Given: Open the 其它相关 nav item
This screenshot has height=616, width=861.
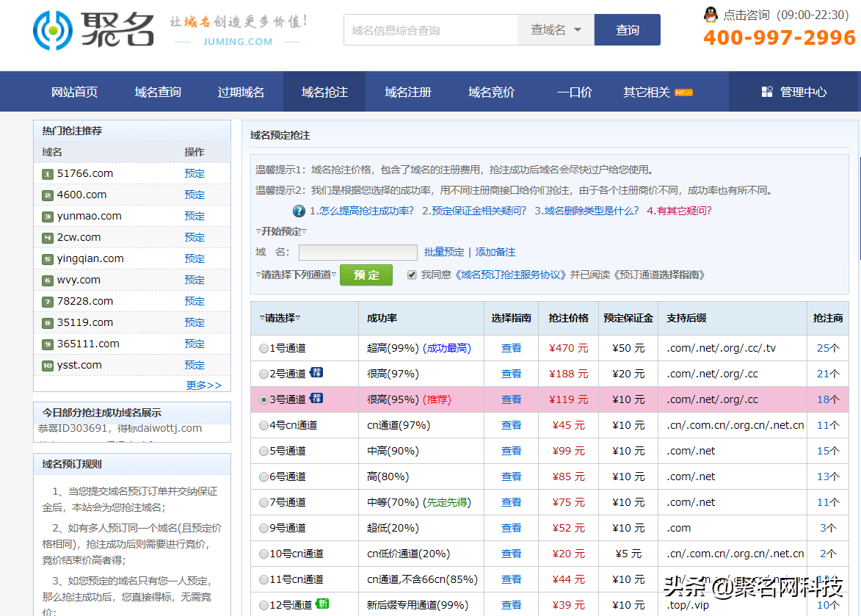Looking at the screenshot, I should 646,92.
